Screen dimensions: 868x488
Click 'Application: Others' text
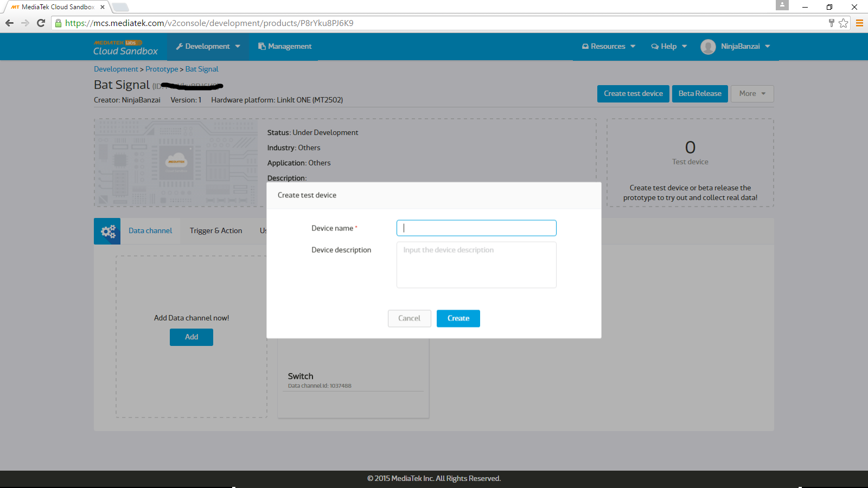point(299,163)
